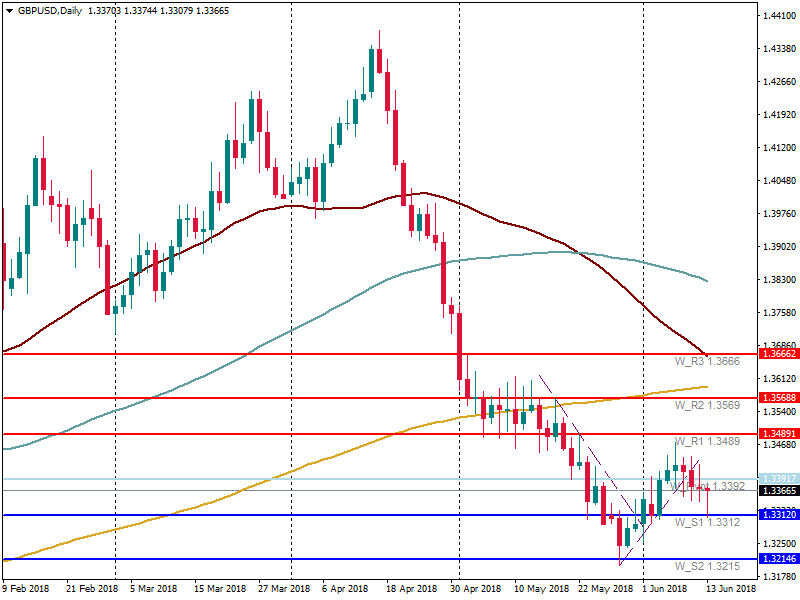Screen dimensions: 800x600
Task: Select the W_S1 1.3312 support label
Action: tap(705, 522)
